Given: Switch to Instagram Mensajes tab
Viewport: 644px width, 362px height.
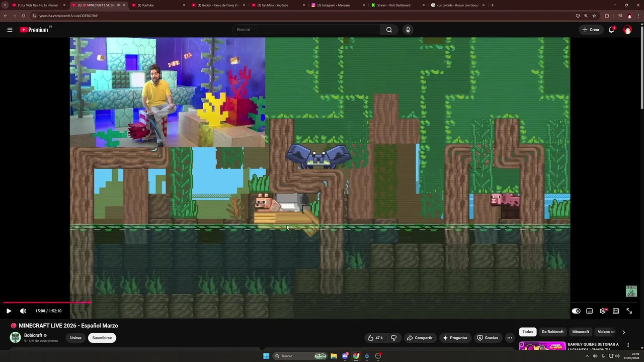Looking at the screenshot, I should click(337, 5).
